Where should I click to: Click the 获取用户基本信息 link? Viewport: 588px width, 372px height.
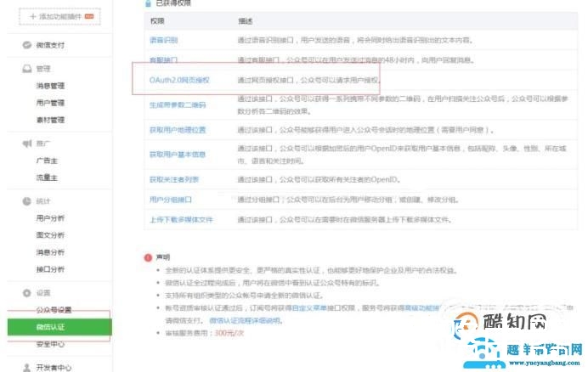point(178,155)
